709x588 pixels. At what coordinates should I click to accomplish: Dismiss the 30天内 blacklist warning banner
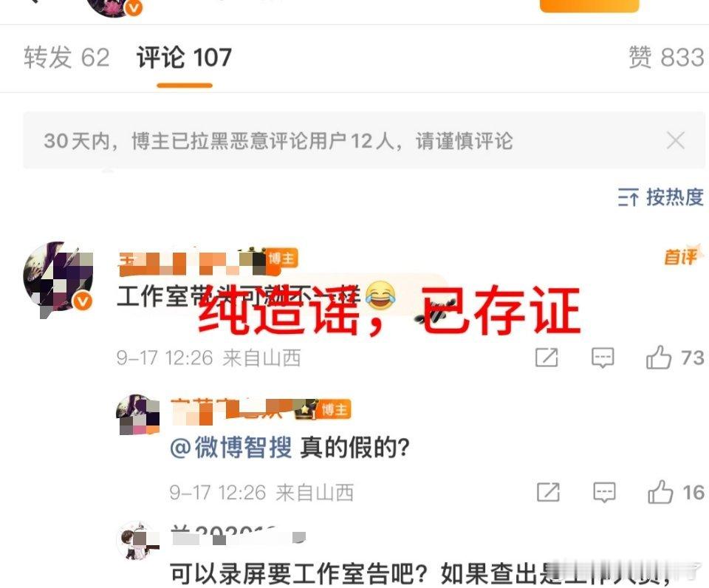676,140
